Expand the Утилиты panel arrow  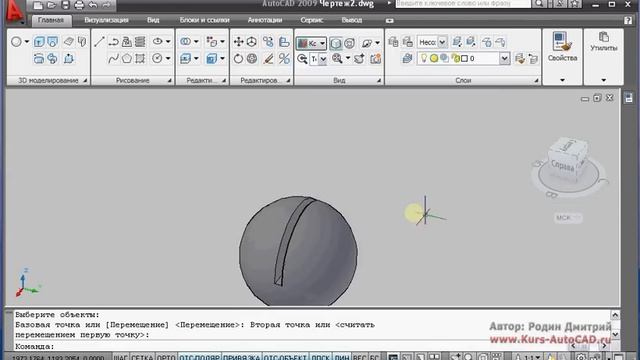(603, 80)
